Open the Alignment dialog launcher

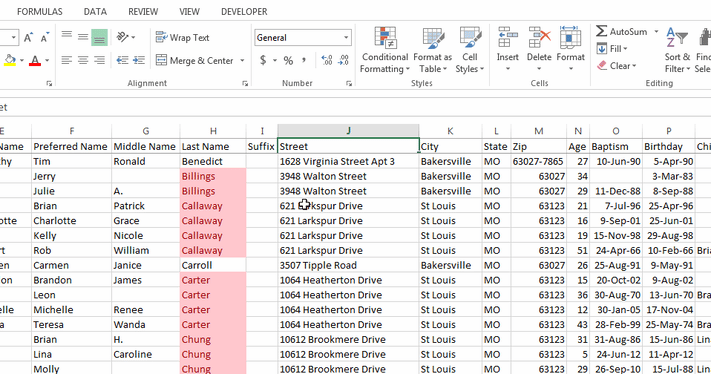tap(245, 83)
